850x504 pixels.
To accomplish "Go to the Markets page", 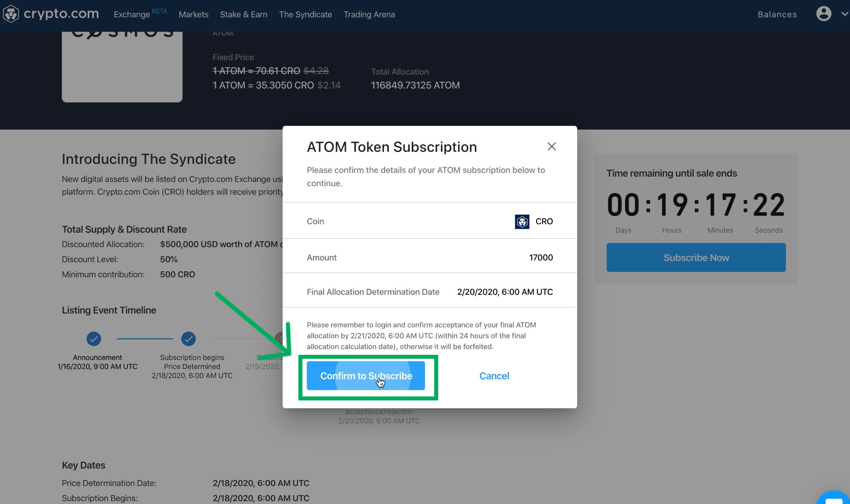I will [193, 15].
